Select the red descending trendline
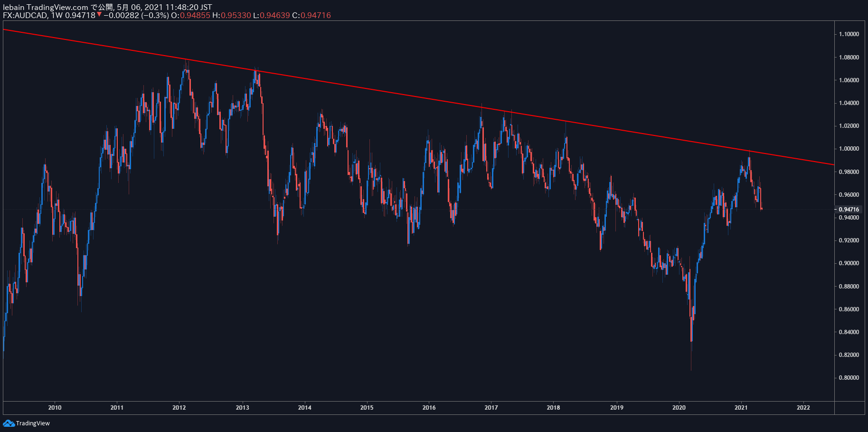The height and width of the screenshot is (432, 868). pyautogui.click(x=418, y=97)
